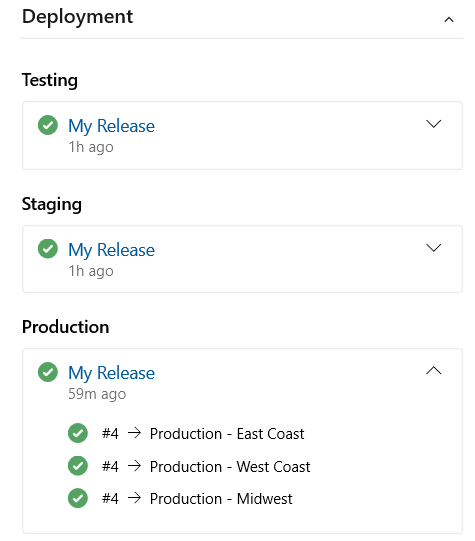This screenshot has height=541, width=475.
Task: Click the arrow icon in East Coast row
Action: click(x=135, y=433)
